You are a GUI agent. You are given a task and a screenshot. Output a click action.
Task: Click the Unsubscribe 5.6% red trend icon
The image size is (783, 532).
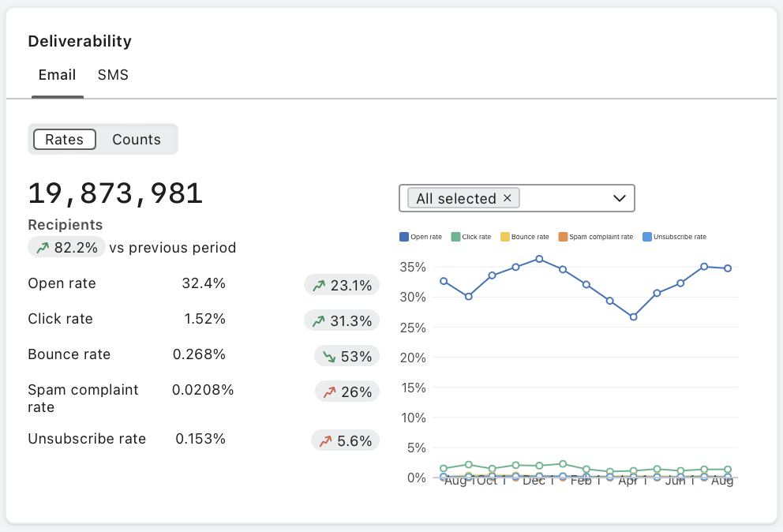(325, 441)
